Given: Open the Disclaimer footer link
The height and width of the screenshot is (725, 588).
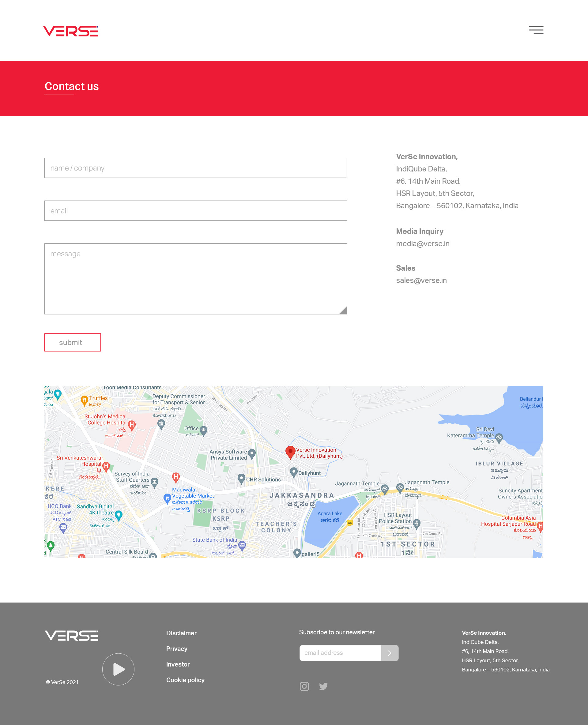Looking at the screenshot, I should 181,633.
